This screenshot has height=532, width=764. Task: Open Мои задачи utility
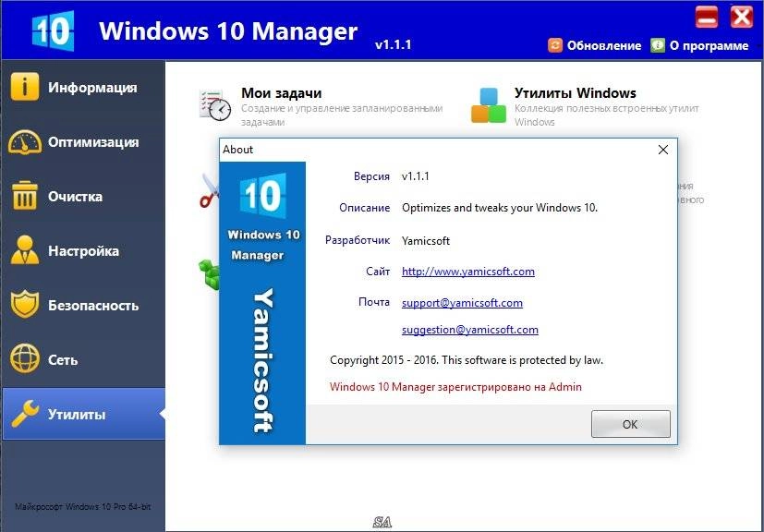tap(281, 92)
